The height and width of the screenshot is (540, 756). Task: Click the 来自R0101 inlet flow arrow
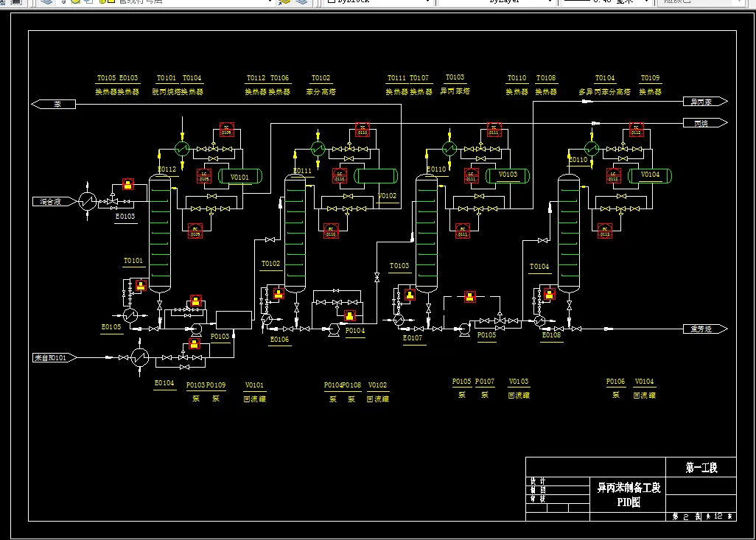[x=55, y=358]
